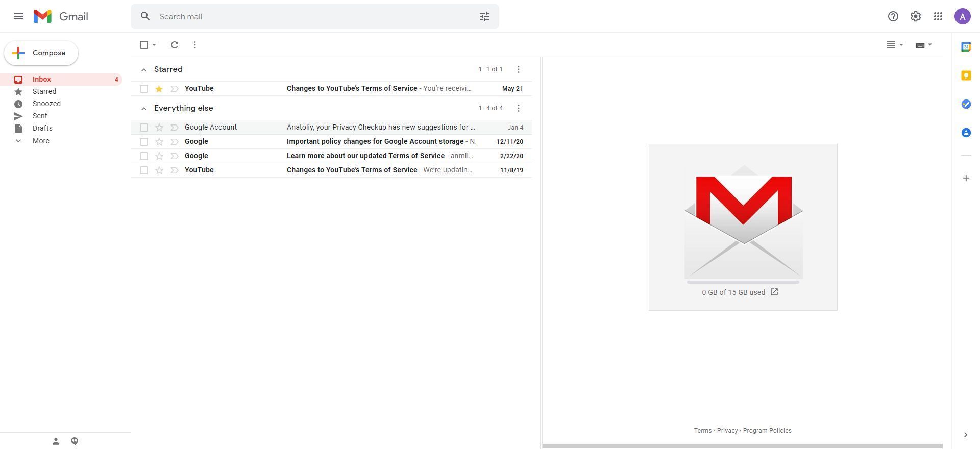Click the "0 GB of 15 GB used" text
Screen dimensions: 980x449
[733, 292]
